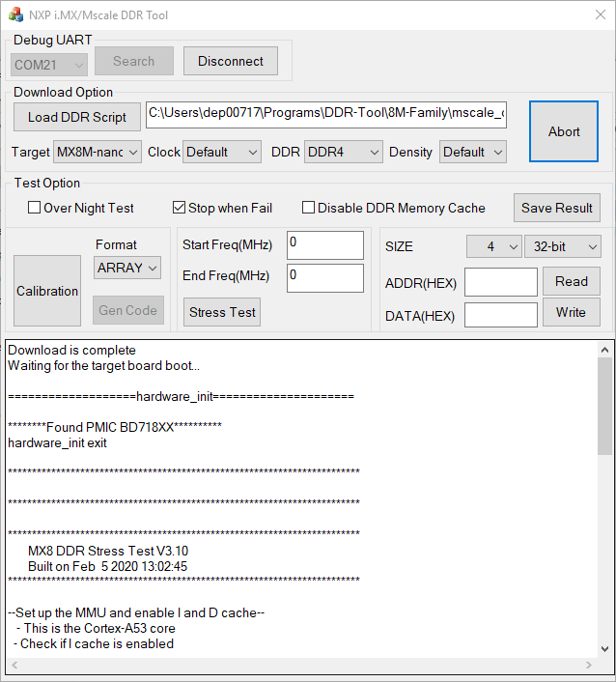Click 'Waiting for the target board boot' line
The width and height of the screenshot is (616, 682).
(103, 365)
